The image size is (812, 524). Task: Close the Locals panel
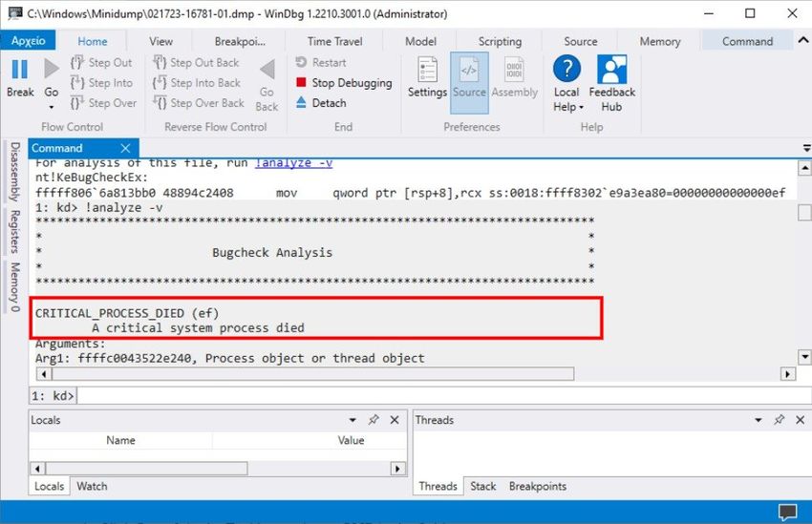395,420
